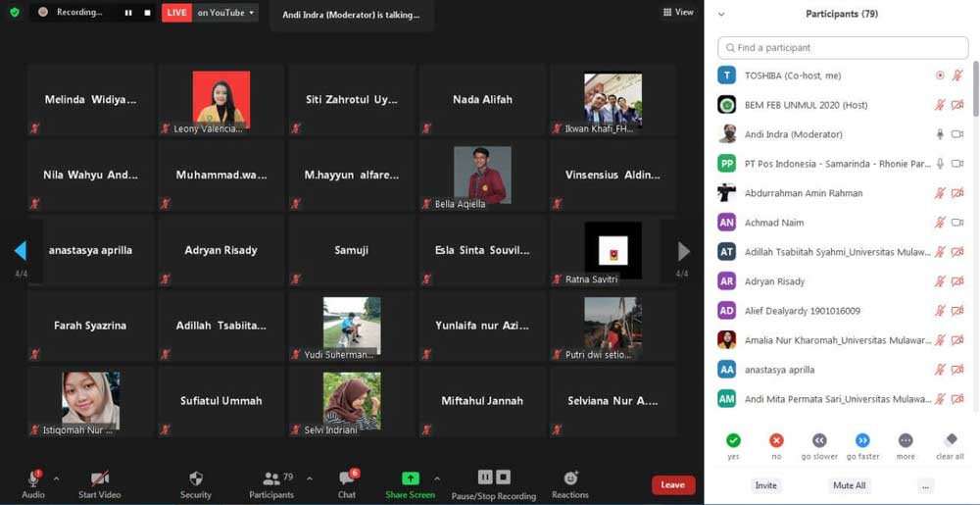Click TOSHIBA recording indicator icon
The image size is (980, 505).
point(940,76)
